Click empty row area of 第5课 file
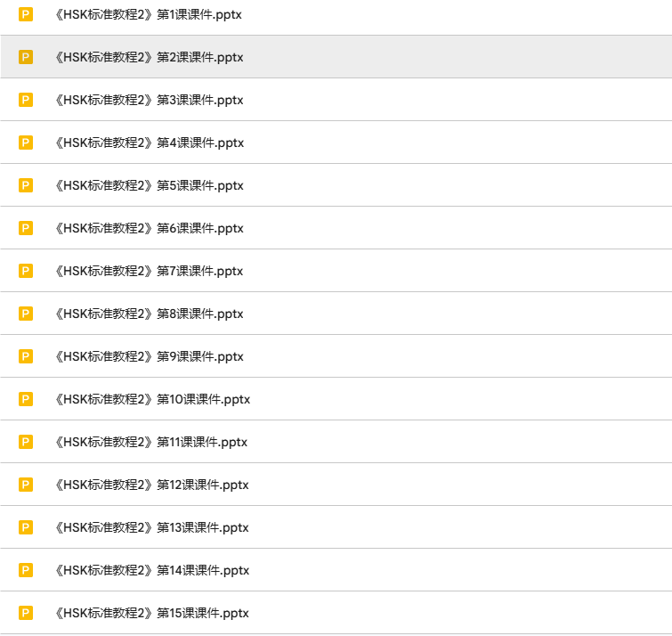The image size is (672, 636). click(463, 185)
